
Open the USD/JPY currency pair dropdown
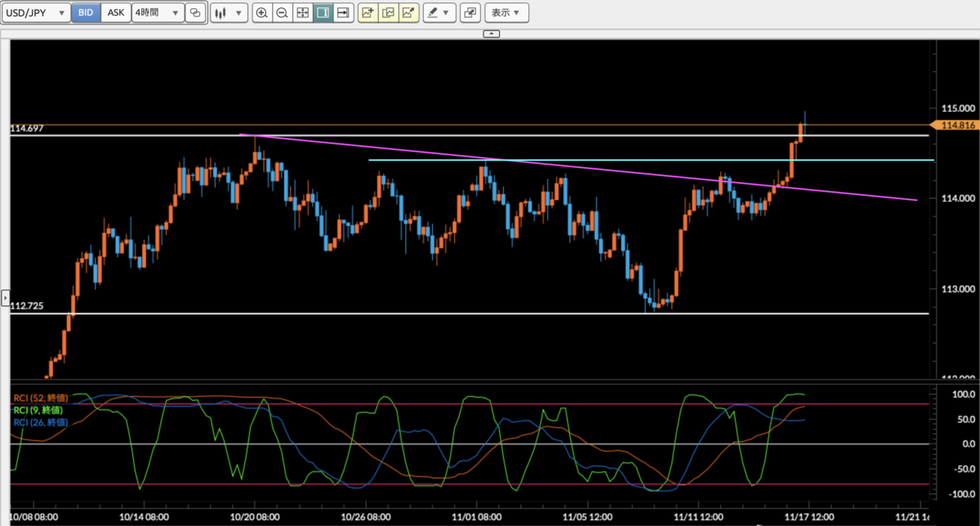click(x=35, y=12)
